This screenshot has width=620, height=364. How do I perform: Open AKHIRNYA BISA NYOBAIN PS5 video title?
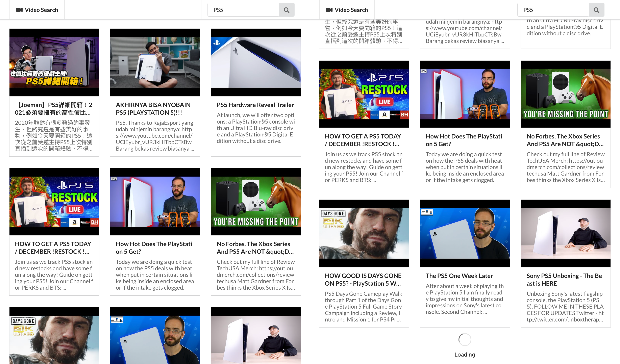(153, 108)
